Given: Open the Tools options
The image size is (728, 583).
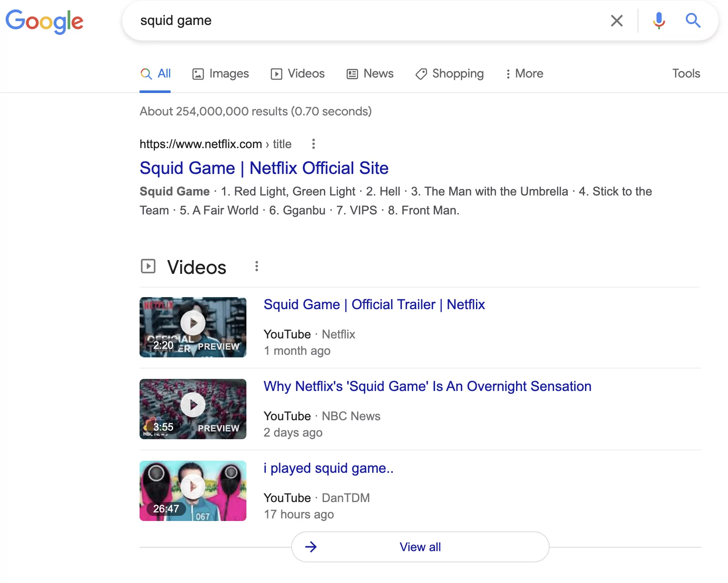Looking at the screenshot, I should click(686, 74).
